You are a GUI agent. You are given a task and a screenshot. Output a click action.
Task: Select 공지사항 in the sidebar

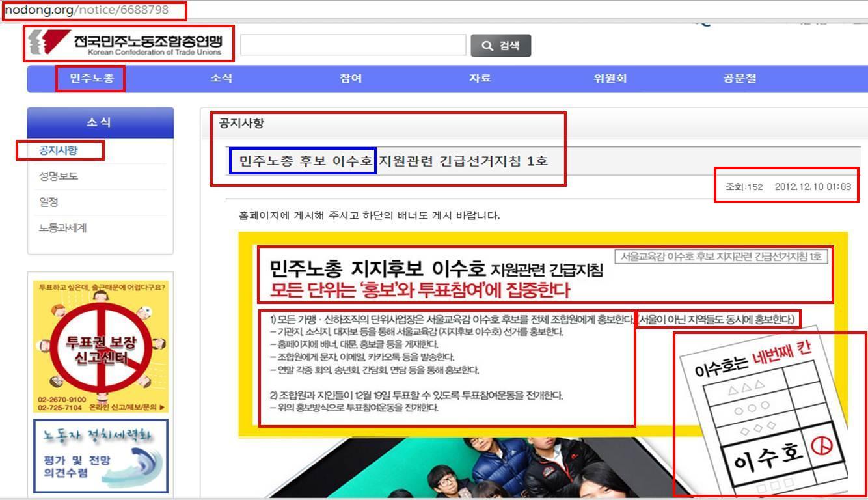point(58,150)
